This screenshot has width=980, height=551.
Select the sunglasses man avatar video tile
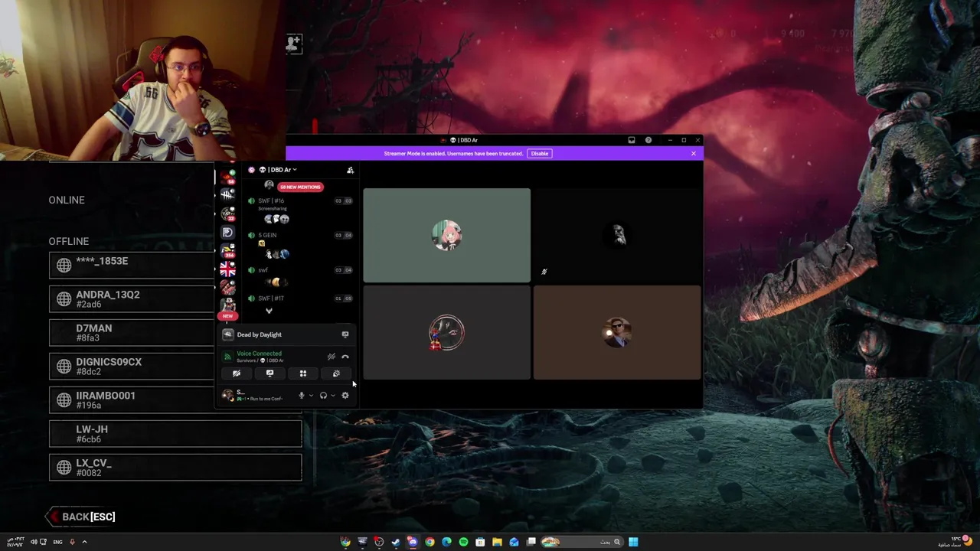[x=617, y=333]
